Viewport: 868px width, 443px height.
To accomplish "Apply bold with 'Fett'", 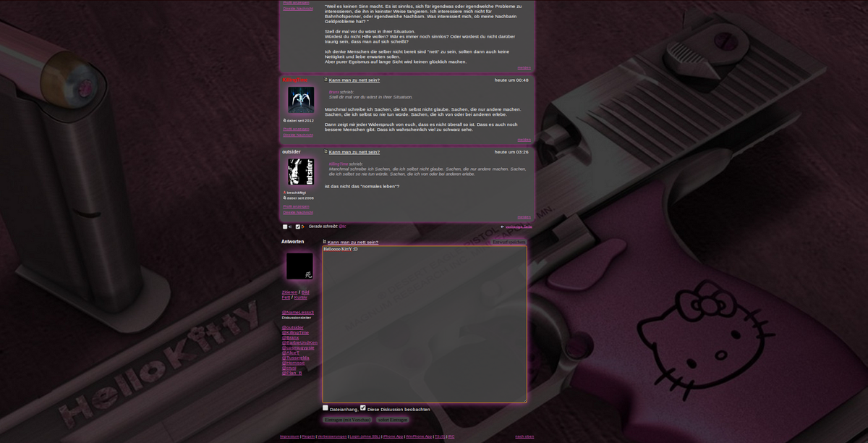I will pos(286,298).
